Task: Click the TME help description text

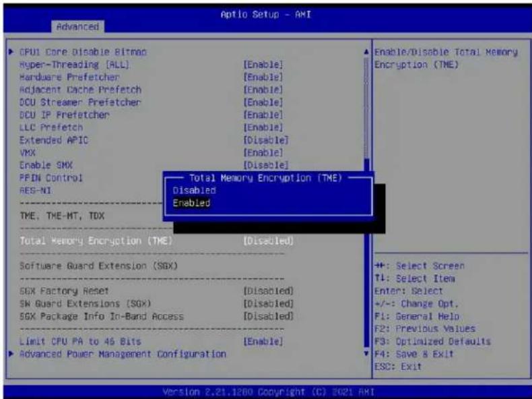Action: coord(446,58)
